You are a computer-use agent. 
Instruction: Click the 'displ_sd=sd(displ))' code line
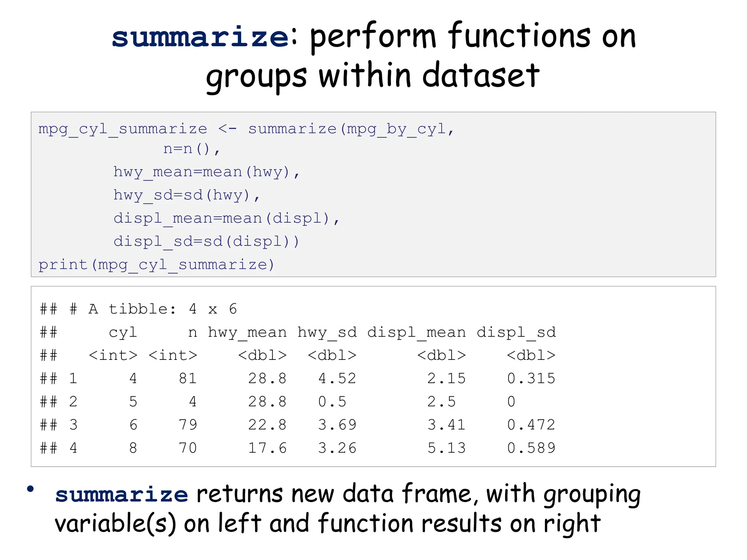coord(206,241)
